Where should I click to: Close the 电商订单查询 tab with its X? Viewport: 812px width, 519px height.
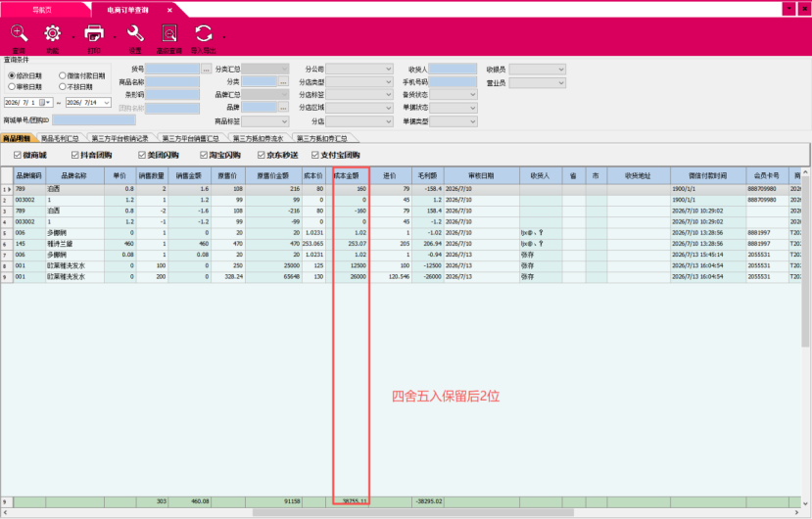point(169,10)
